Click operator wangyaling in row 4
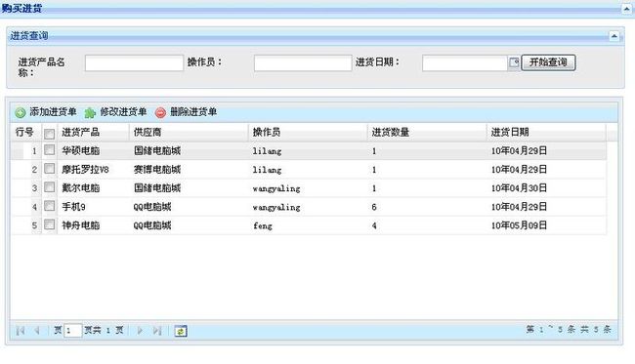 point(276,207)
